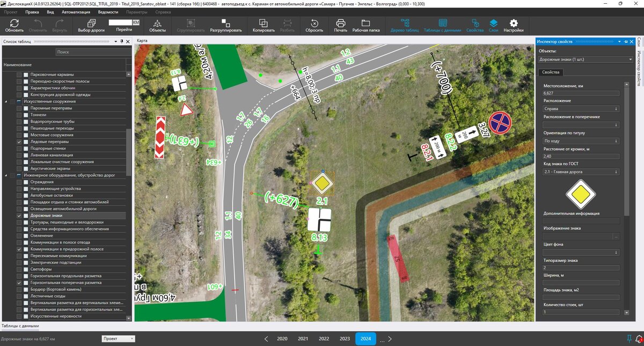Image resolution: width=644 pixels, height=346 pixels.
Task: Click the ellipsis beside Изображение знака field
Action: click(x=616, y=236)
